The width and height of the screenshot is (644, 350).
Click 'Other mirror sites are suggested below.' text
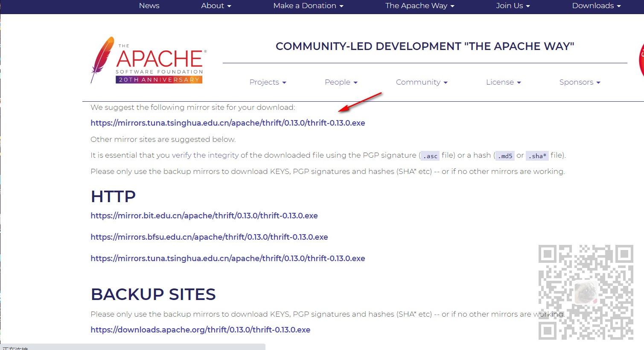click(163, 139)
